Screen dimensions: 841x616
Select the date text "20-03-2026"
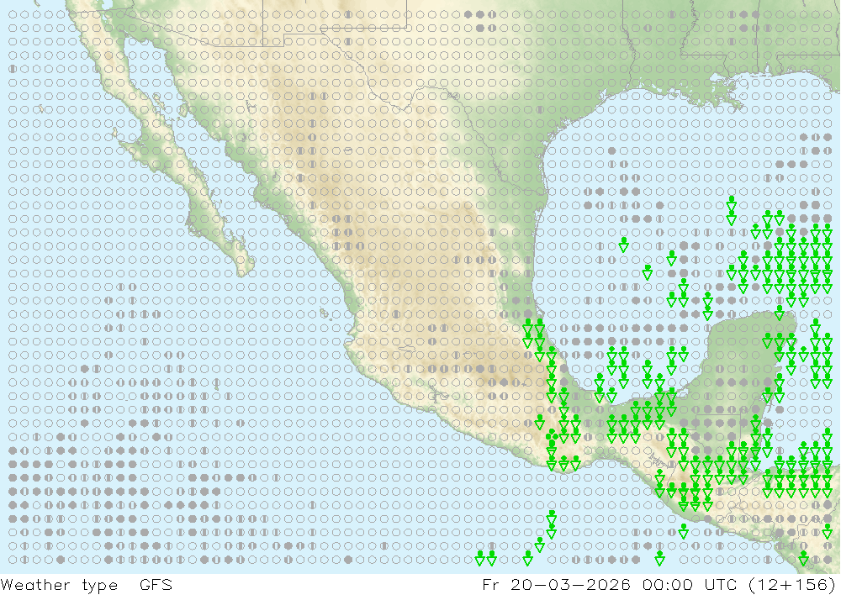570,584
